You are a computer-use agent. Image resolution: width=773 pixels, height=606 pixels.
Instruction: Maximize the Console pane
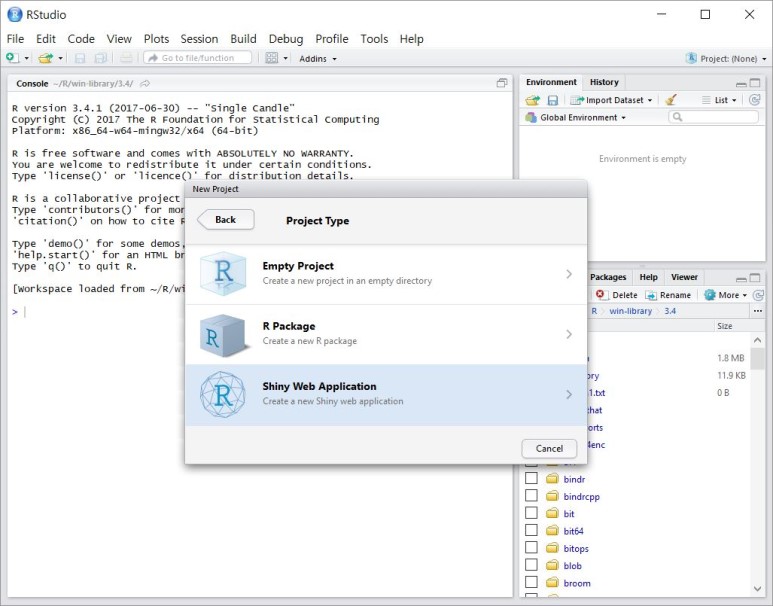pos(502,83)
